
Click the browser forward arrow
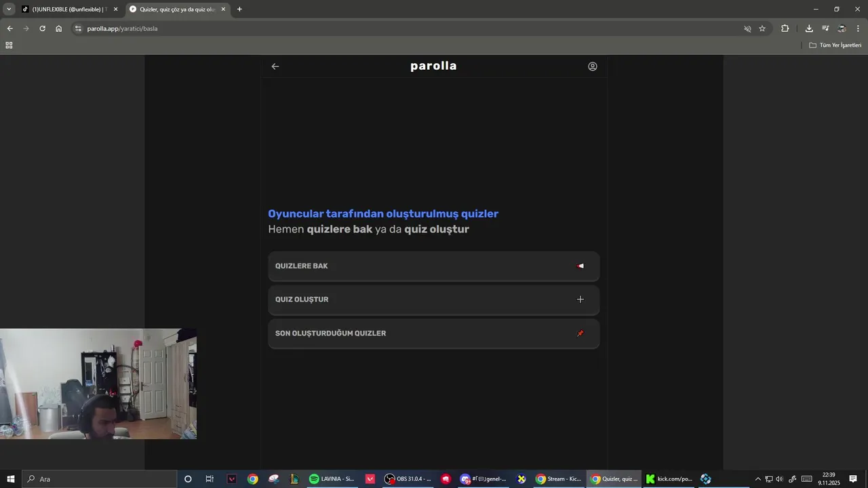(26, 28)
